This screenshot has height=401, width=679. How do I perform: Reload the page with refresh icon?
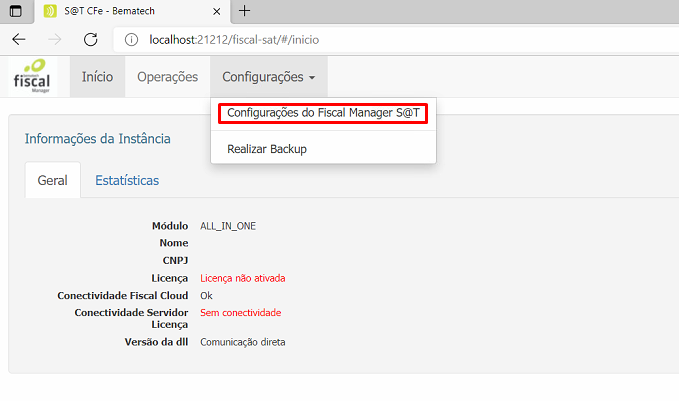pyautogui.click(x=91, y=39)
